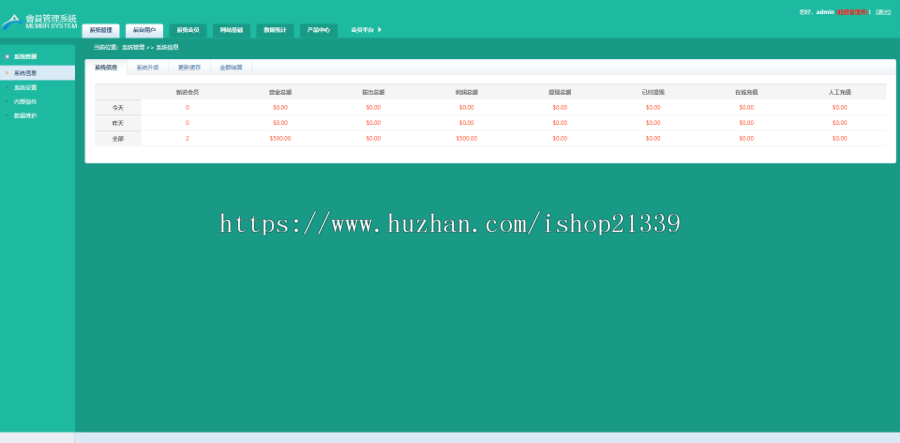The width and height of the screenshot is (900, 443).
Task: Click the 拨出总额 column header
Action: click(374, 92)
